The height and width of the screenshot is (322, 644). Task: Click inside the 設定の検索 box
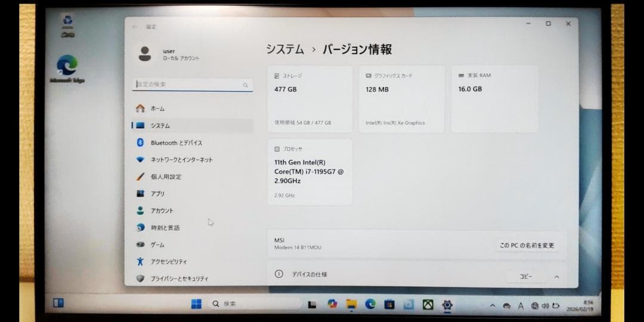tap(193, 85)
